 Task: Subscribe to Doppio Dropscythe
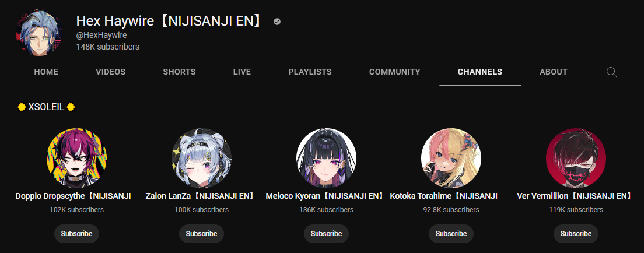tap(77, 234)
